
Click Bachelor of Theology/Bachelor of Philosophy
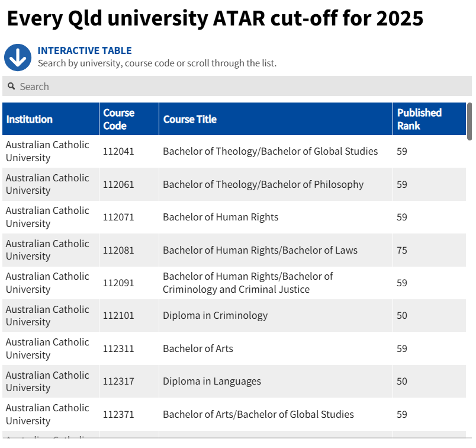[263, 184]
